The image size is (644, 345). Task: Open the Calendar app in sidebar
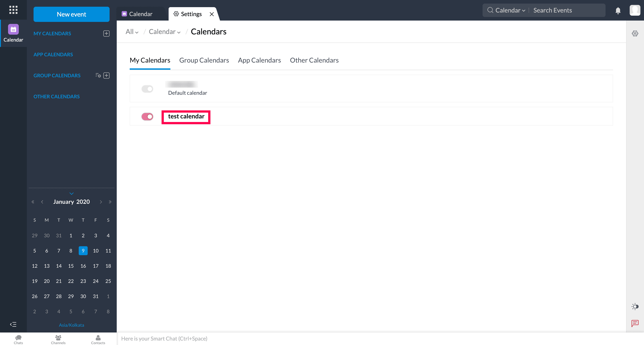[x=13, y=33]
